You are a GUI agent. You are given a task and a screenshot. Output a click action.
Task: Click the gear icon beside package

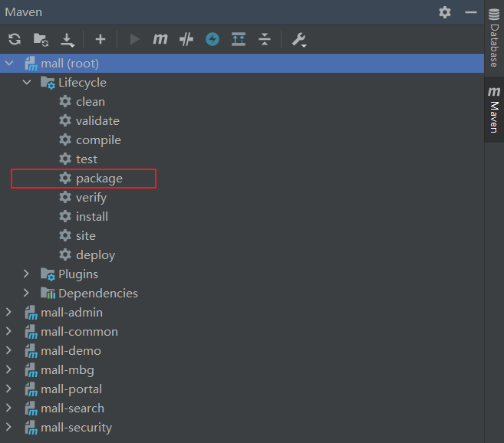pos(65,178)
